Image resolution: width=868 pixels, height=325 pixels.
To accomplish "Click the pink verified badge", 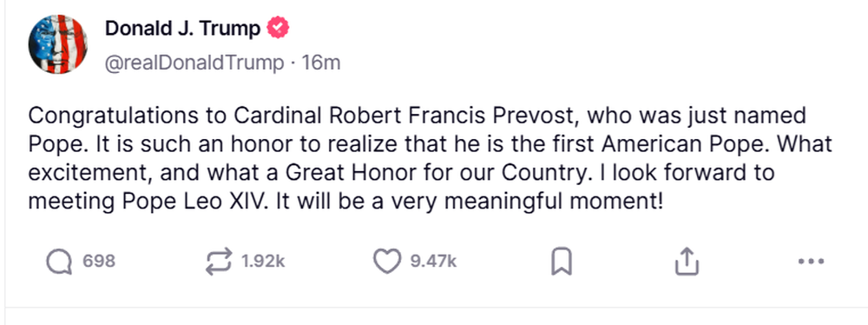I will [279, 29].
